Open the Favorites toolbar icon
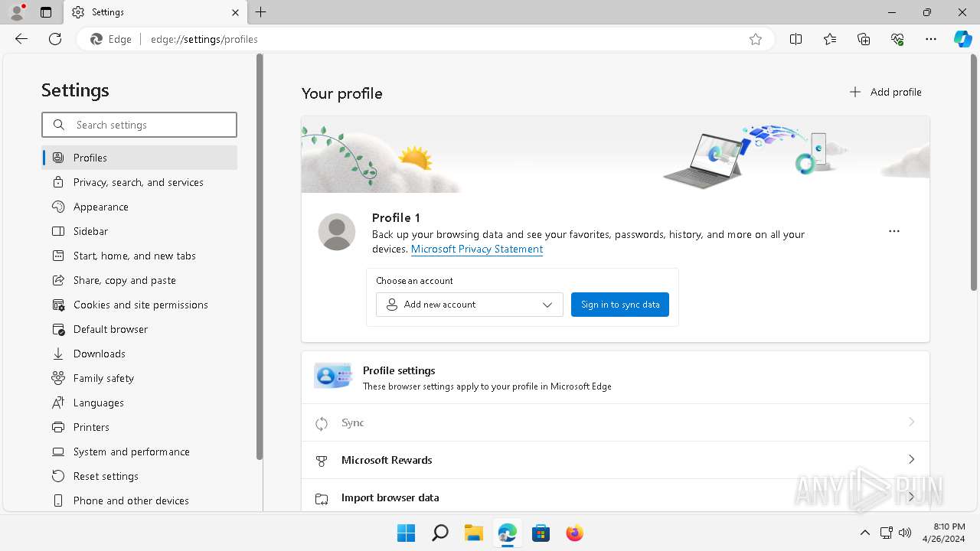 (x=830, y=39)
